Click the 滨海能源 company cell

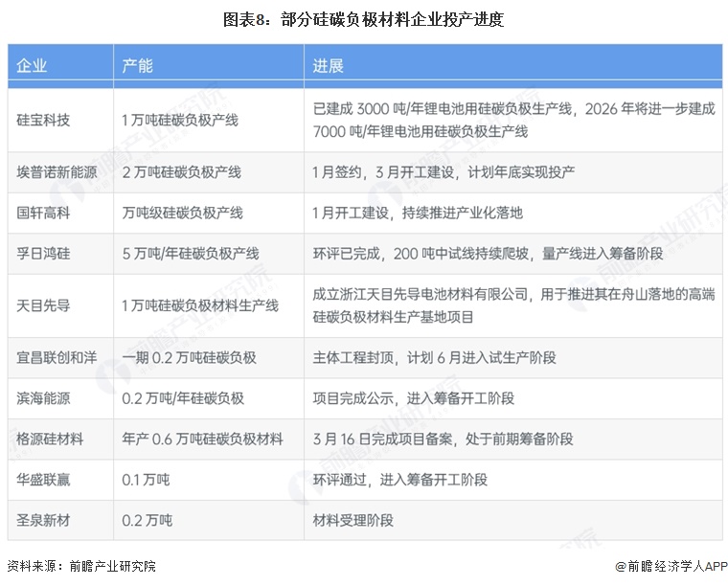click(x=60, y=398)
